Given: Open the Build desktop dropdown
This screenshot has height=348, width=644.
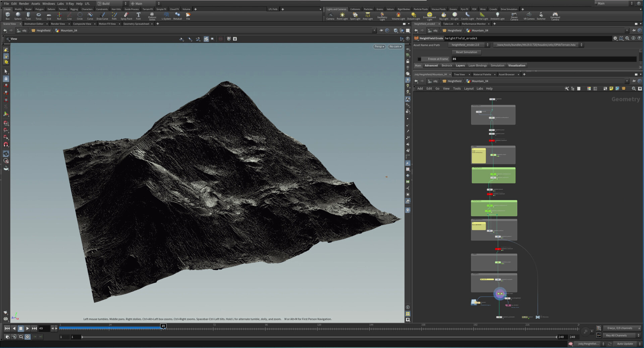Looking at the screenshot, I should tap(111, 3).
